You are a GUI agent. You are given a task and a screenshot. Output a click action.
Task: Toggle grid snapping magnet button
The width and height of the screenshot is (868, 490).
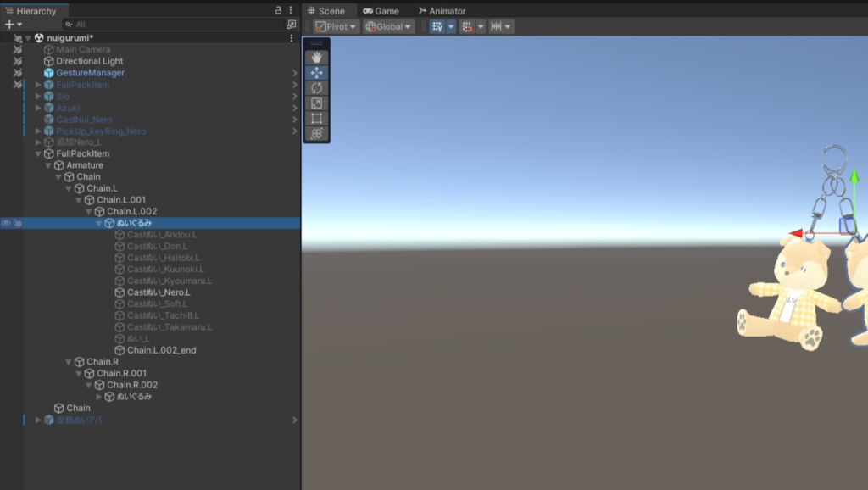click(x=467, y=26)
